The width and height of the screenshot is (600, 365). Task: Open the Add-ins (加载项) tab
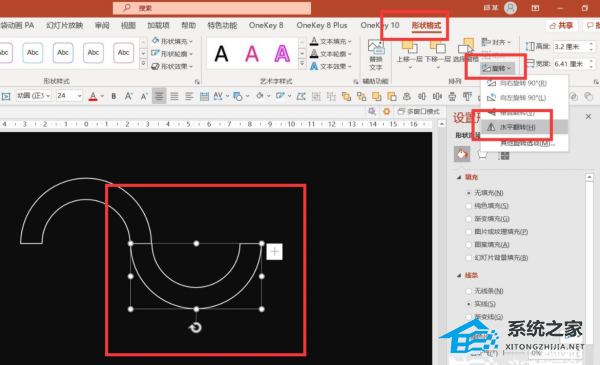point(158,26)
